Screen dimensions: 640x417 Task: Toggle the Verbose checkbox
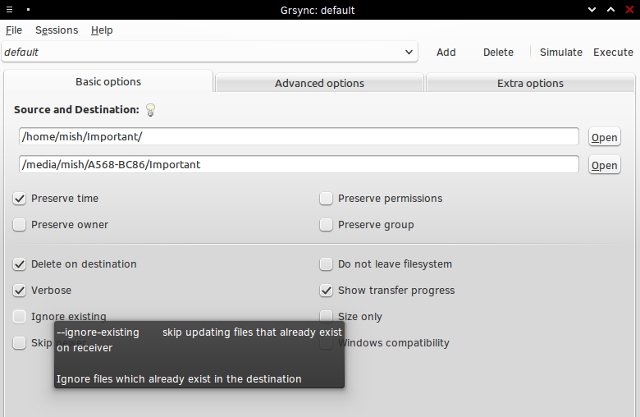[19, 291]
